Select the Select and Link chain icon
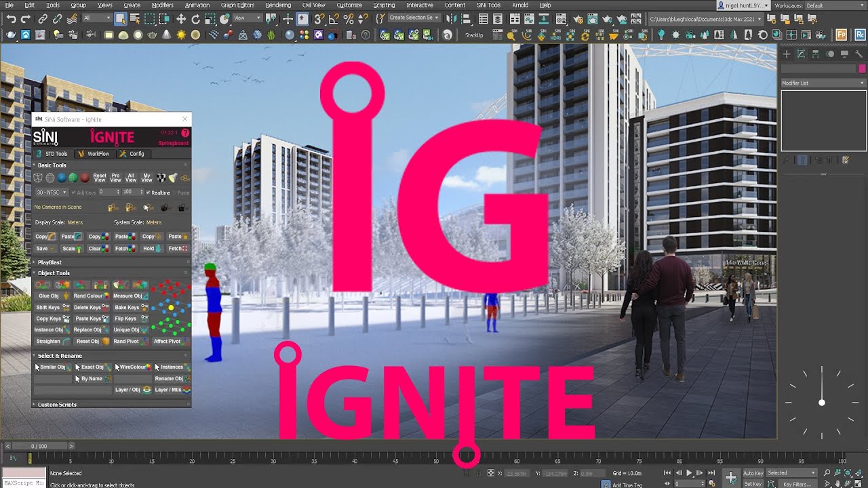 (x=43, y=19)
